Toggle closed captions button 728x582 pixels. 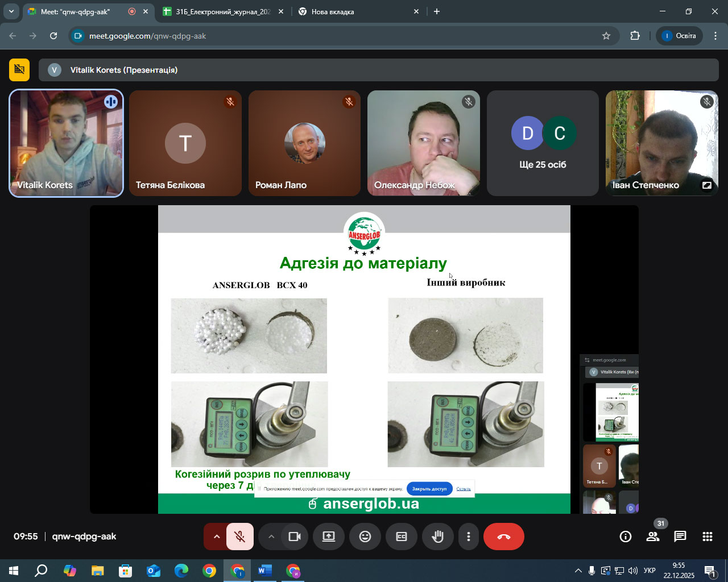point(402,537)
